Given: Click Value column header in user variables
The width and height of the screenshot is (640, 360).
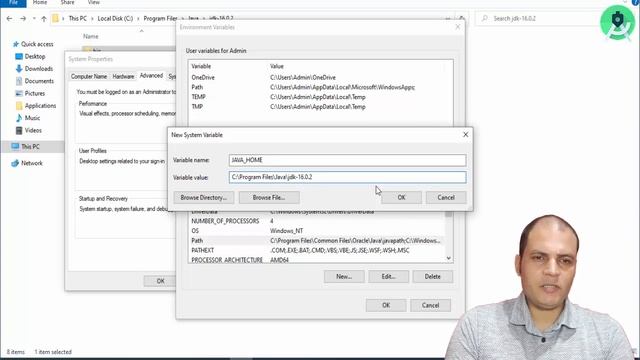Looking at the screenshot, I should click(277, 66).
